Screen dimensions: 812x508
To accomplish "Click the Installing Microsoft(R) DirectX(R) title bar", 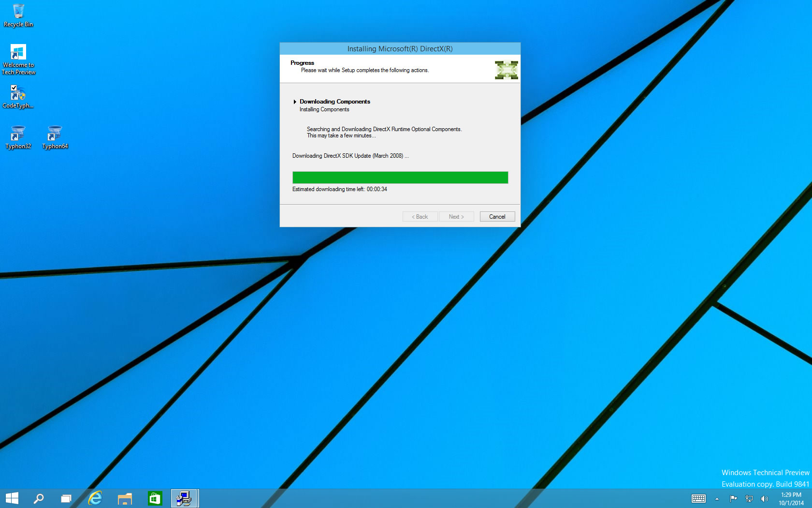I will (x=400, y=49).
